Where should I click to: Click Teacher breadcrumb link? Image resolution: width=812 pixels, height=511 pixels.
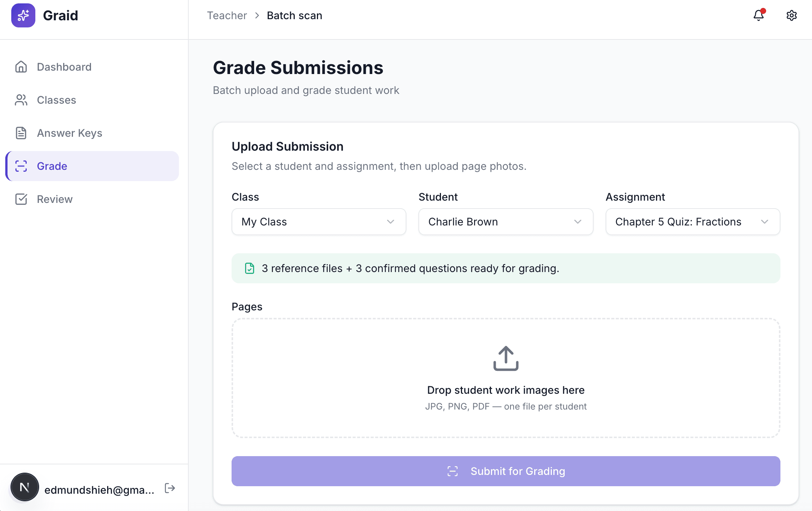[x=227, y=15]
